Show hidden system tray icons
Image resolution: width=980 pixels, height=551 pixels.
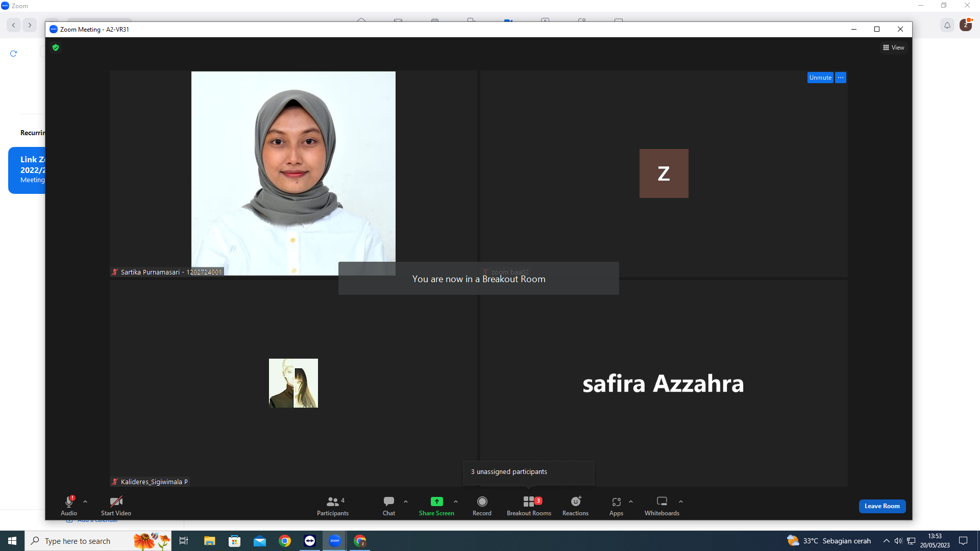(887, 541)
